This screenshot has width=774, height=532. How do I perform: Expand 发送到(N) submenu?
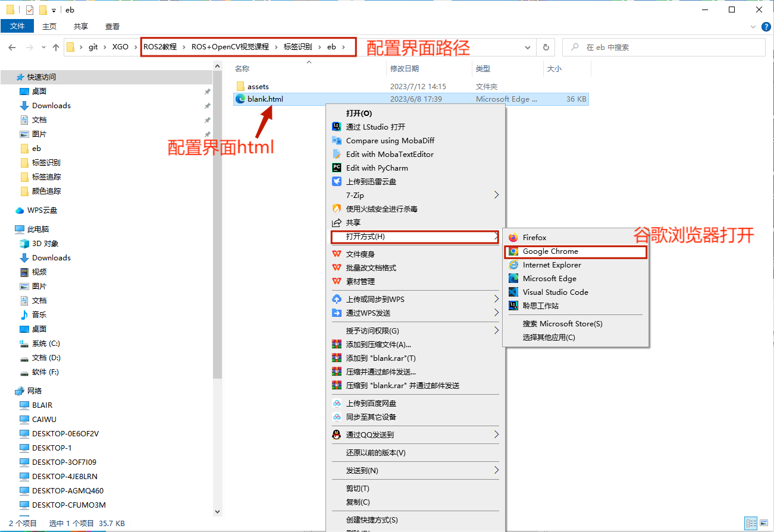point(415,471)
